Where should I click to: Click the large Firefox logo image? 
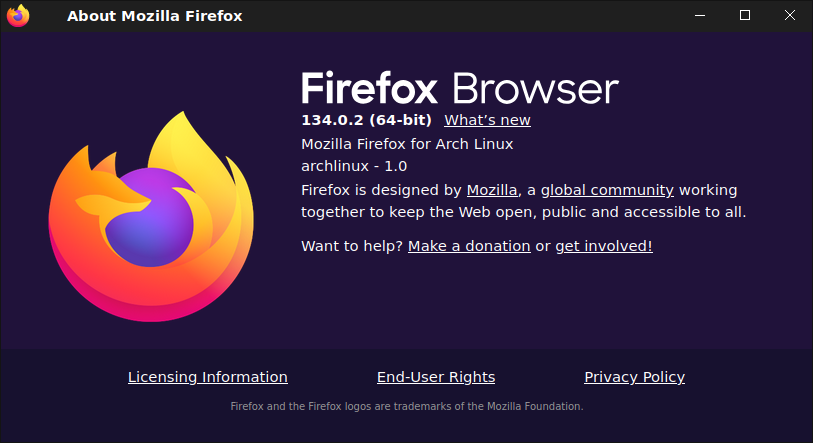tap(151, 216)
